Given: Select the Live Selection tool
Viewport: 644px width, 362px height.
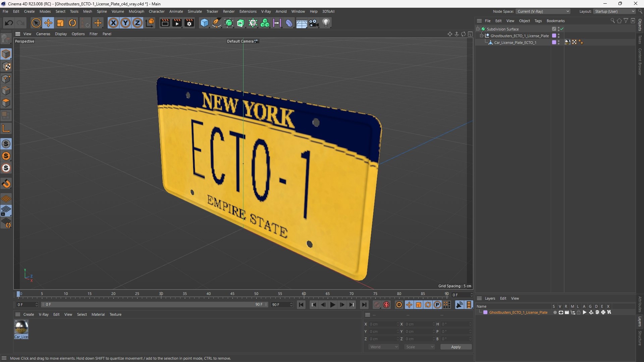Looking at the screenshot, I should [36, 23].
